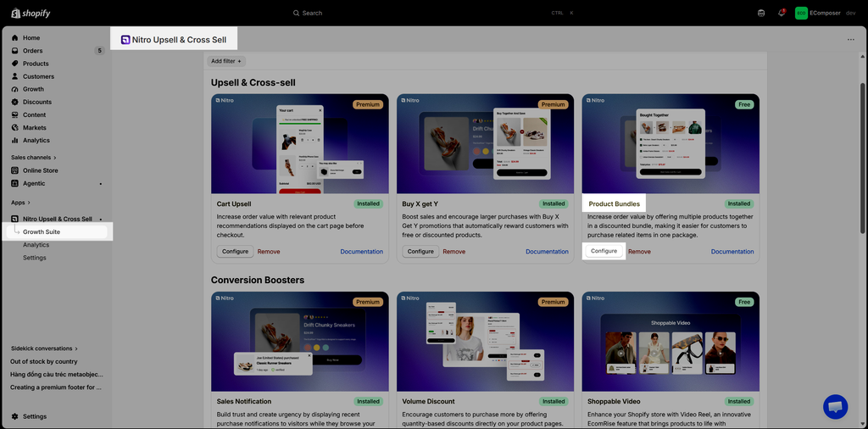Click the Volume Discount card title
868x429 pixels.
428,401
